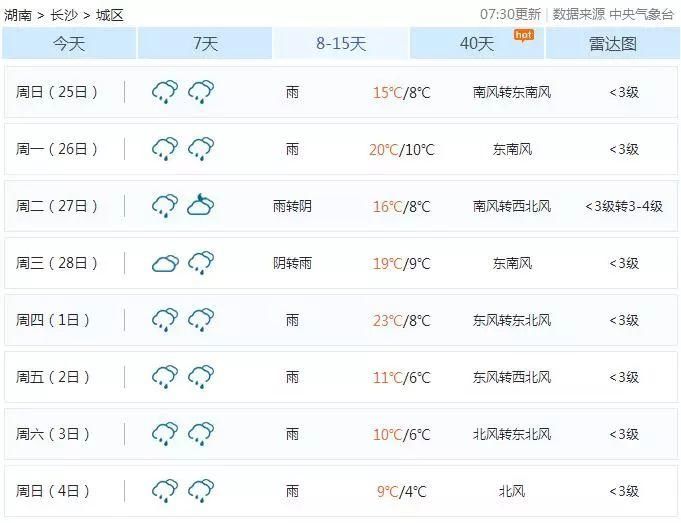Open 长沙 breadcrumb link
Viewport: 681px width, 523px height.
(x=64, y=15)
